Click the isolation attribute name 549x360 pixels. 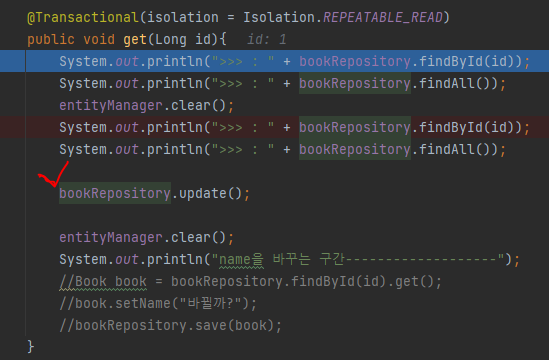(x=183, y=17)
